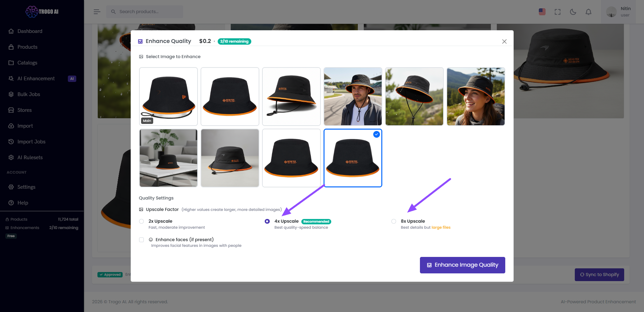Open Catalogs from the sidebar menu

click(27, 62)
